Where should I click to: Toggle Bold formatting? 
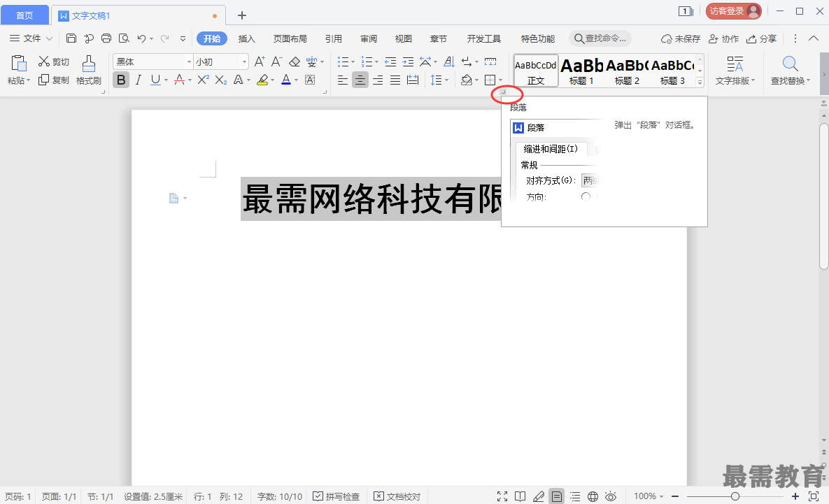click(x=121, y=80)
